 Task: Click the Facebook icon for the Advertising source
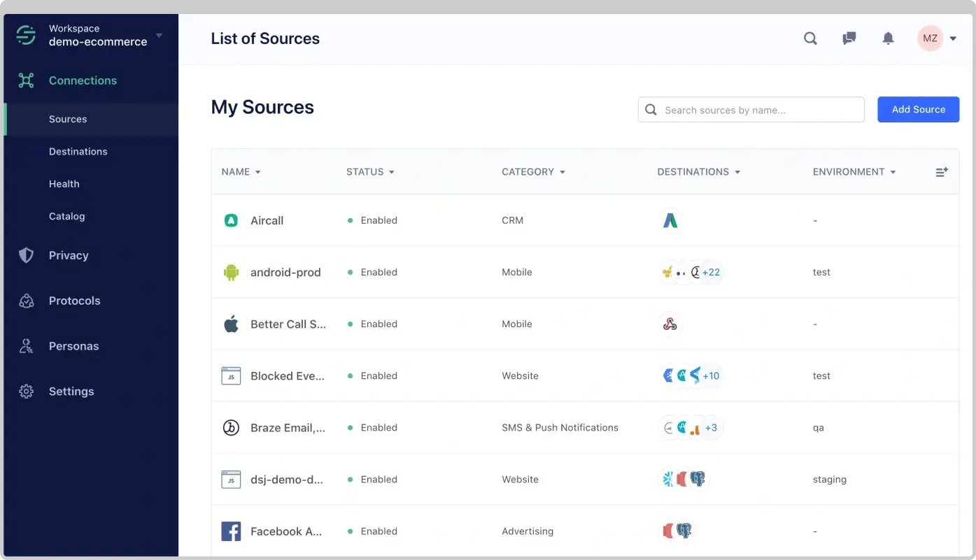coord(231,531)
